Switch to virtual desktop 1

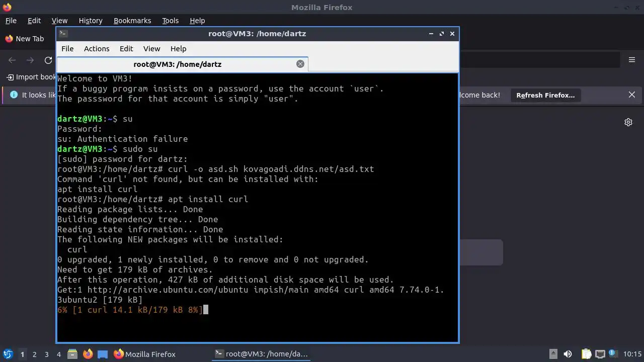[x=22, y=354]
